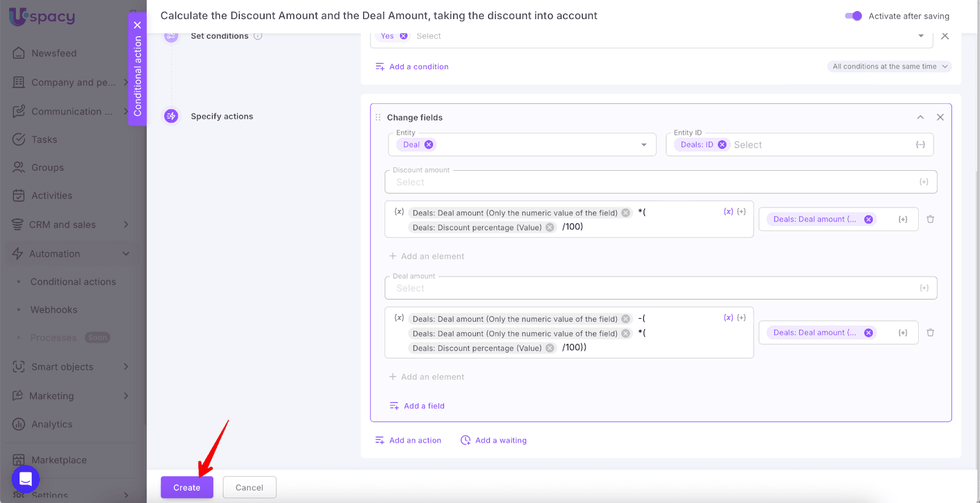Viewport: 980px width, 503px height.
Task: Toggle Activate after saving switch
Action: [853, 16]
